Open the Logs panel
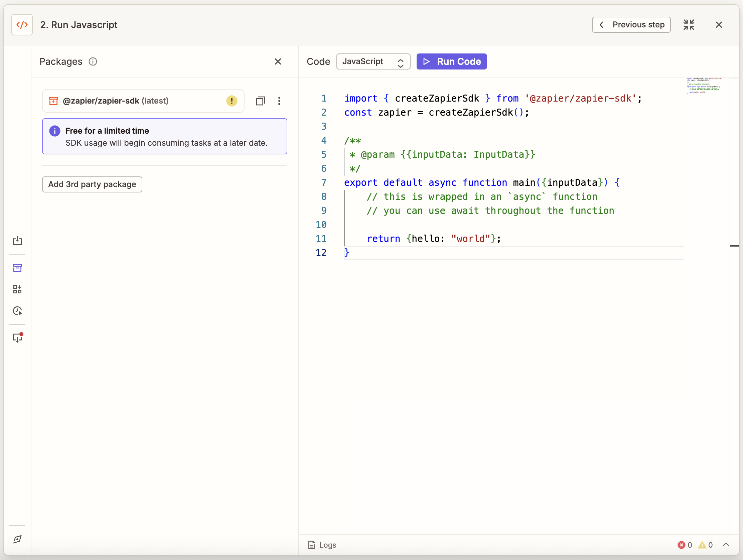This screenshot has height=560, width=743. [x=322, y=545]
